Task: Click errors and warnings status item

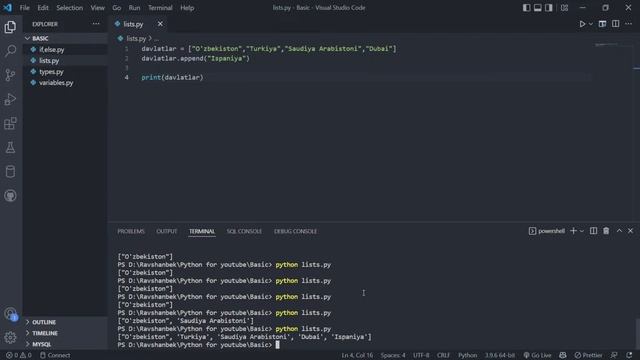Action: tap(19, 355)
